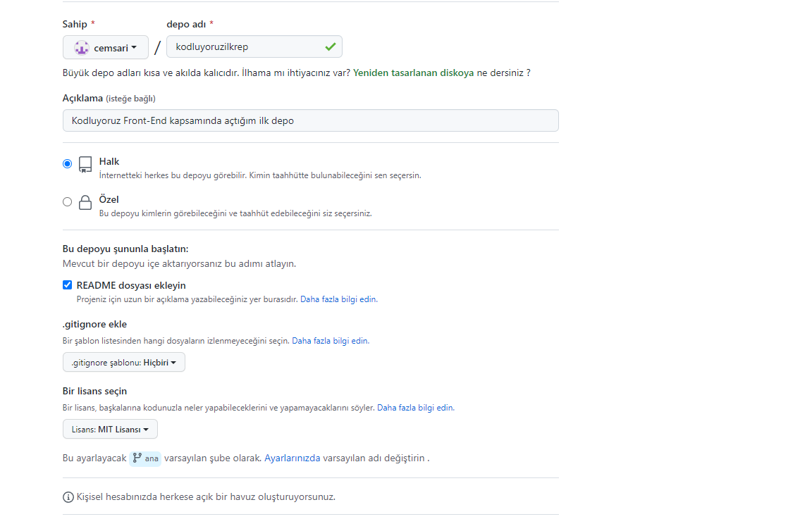Screen dimensions: 812x519
Task: Click the book icon next to Halk
Action: 85,164
